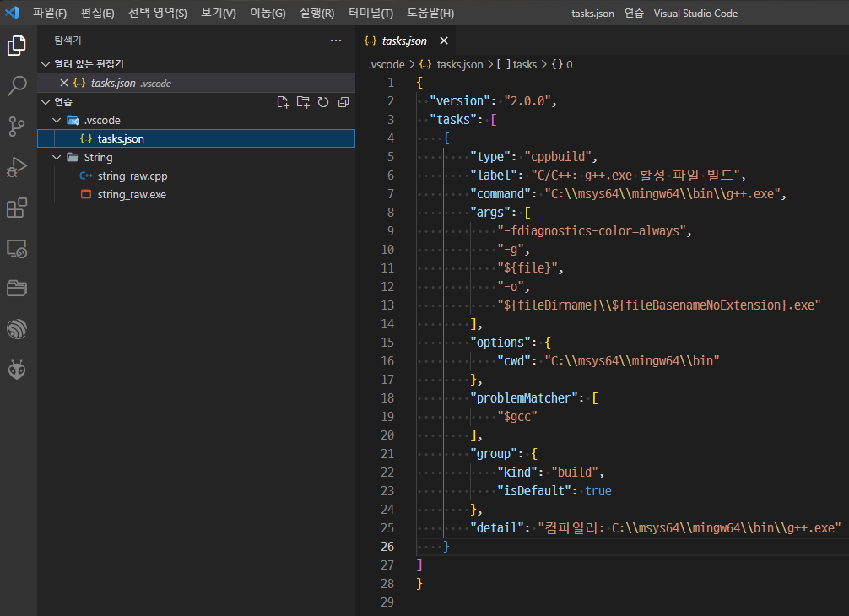Screen dimensions: 849x616
Task: Click JSON icon of tasks.json in tree
Action: point(85,138)
